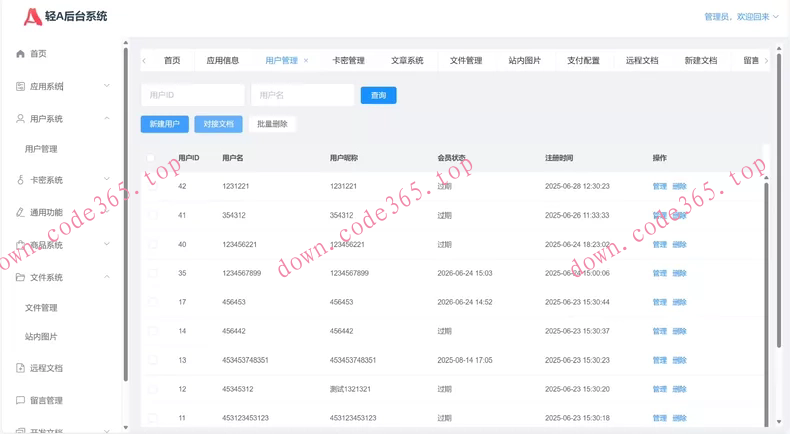Expand the 应用系统 menu chevron
Screen dimensions: 790x434
tap(107, 86)
